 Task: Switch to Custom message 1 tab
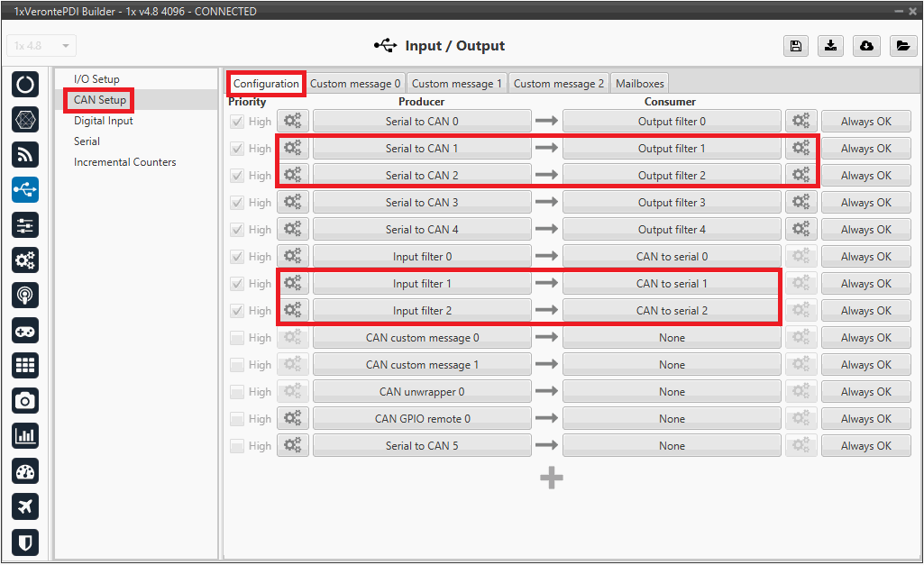pos(457,84)
